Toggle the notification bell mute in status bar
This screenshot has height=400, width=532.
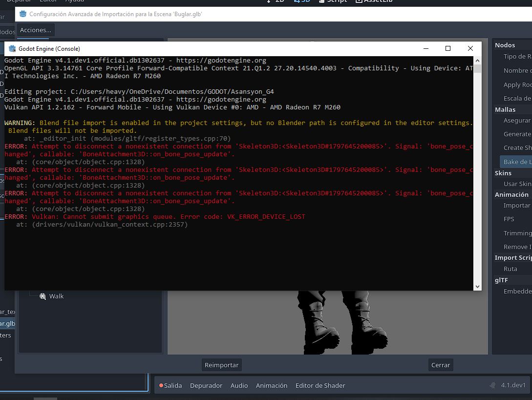click(x=493, y=385)
